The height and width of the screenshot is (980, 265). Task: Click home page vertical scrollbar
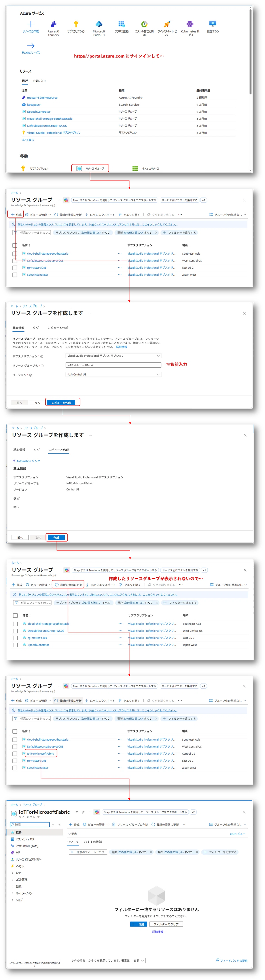(x=251, y=51)
